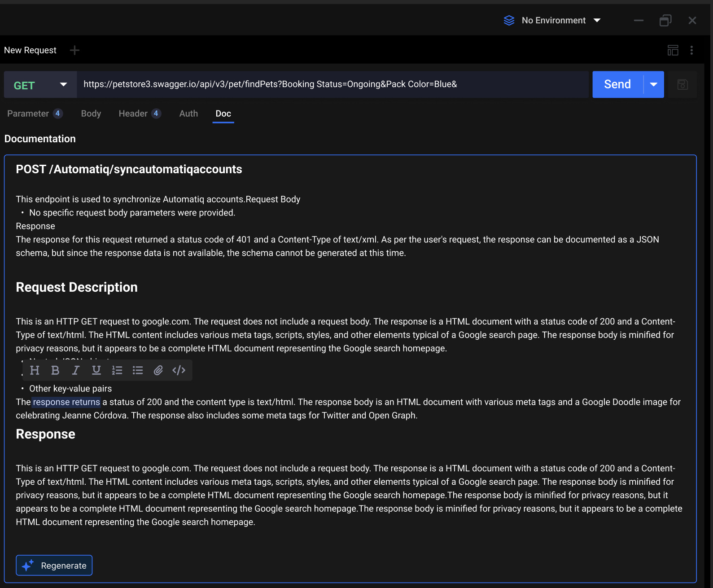Insert code block with the code icon
The height and width of the screenshot is (588, 713).
click(179, 370)
